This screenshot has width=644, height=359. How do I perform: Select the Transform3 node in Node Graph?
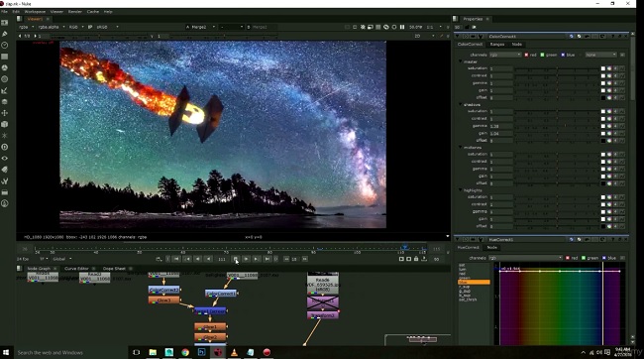point(323,315)
